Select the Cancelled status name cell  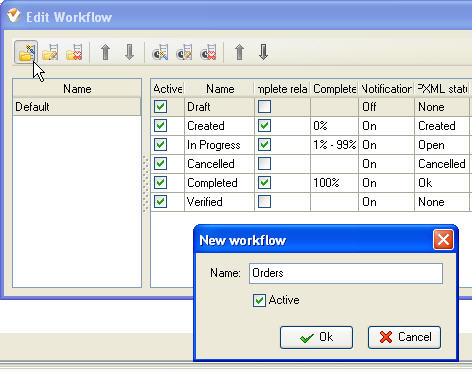219,164
